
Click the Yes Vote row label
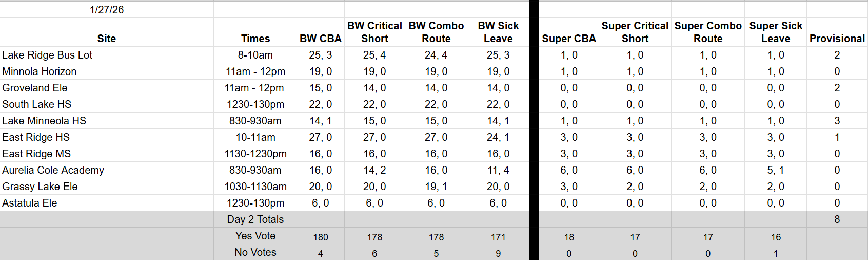click(x=255, y=236)
